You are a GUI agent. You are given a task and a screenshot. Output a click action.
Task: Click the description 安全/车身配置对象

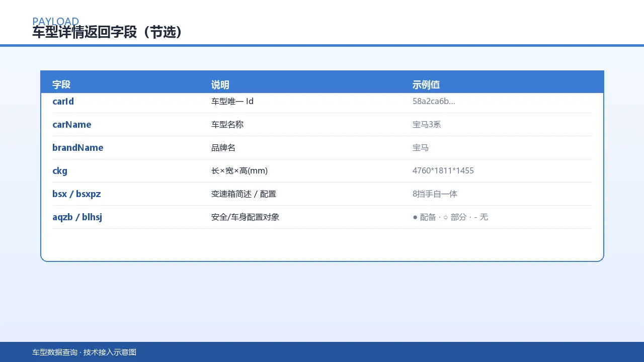246,217
